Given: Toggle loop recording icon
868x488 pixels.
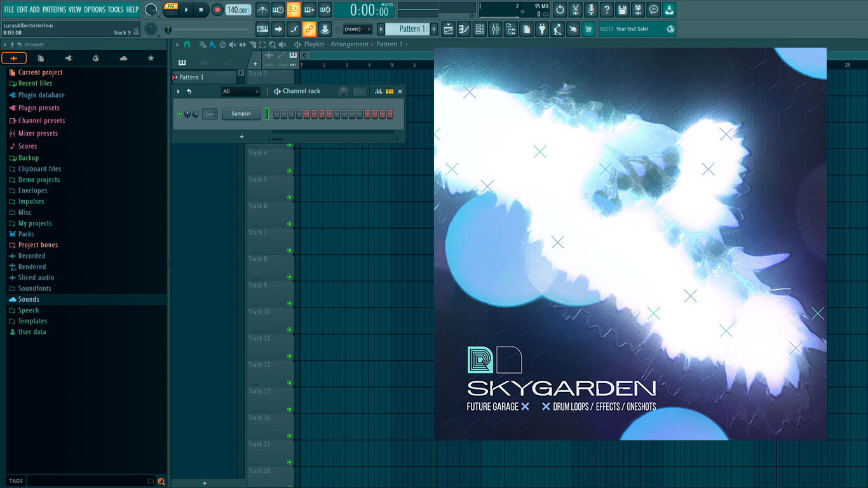Looking at the screenshot, I should 325,10.
